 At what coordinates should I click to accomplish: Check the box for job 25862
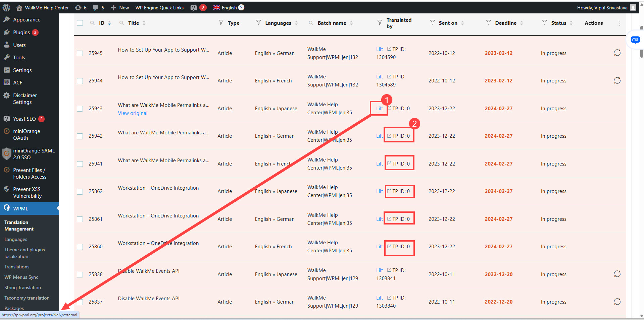[80, 191]
